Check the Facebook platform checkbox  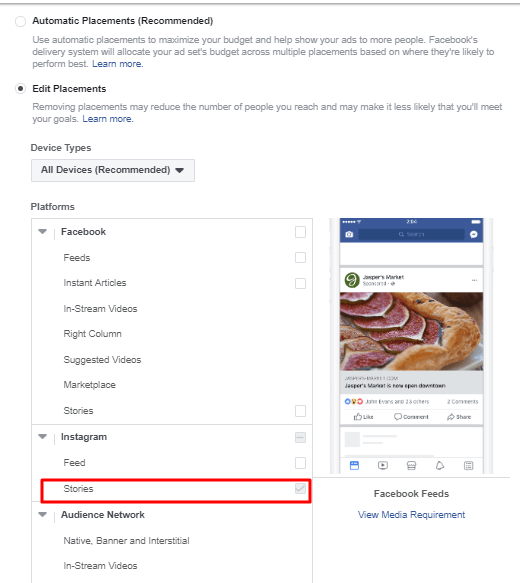[x=300, y=232]
